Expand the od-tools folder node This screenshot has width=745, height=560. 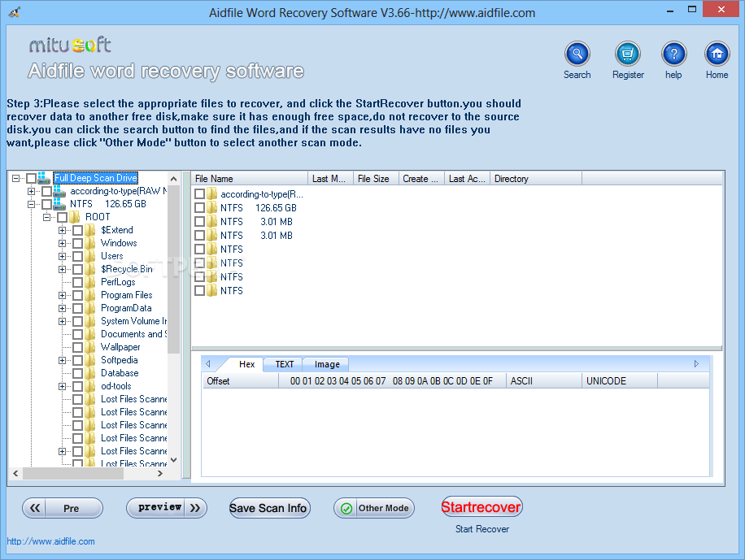click(x=63, y=386)
